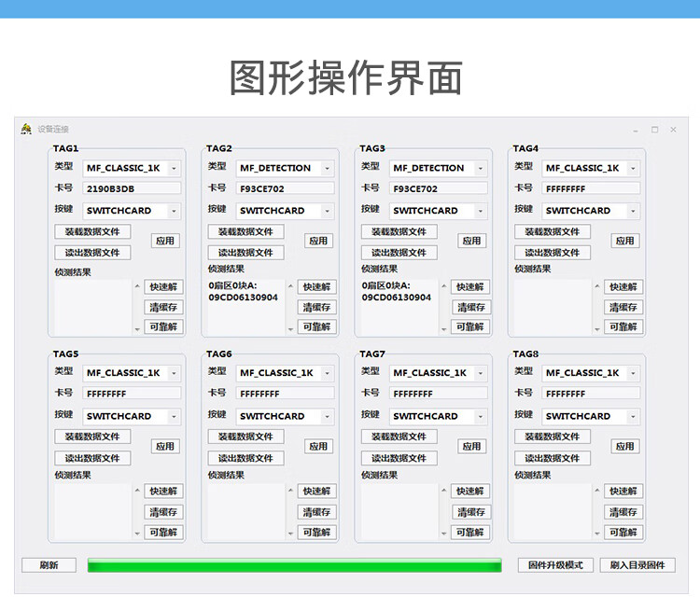Click TAG2 侦测结果 text showing 09CD06130904

tap(243, 298)
